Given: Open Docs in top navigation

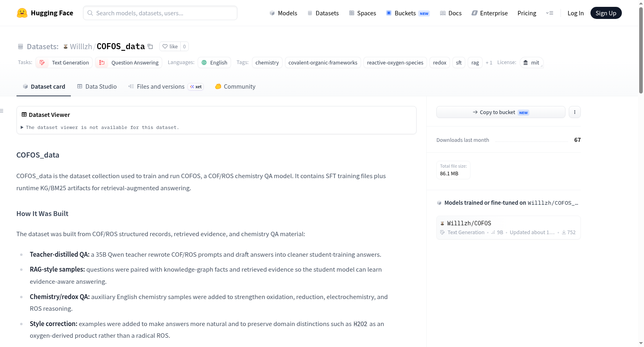Looking at the screenshot, I should [450, 13].
